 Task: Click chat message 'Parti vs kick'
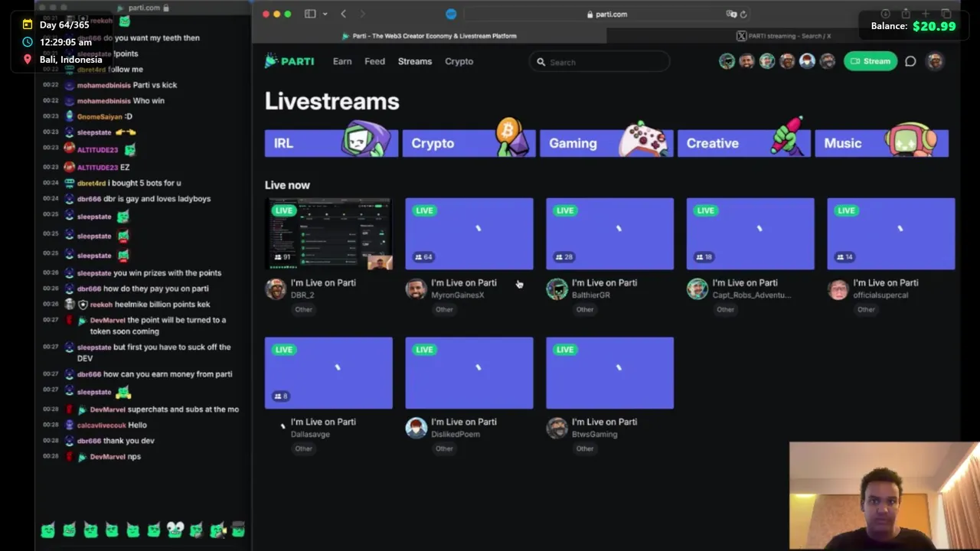[155, 85]
